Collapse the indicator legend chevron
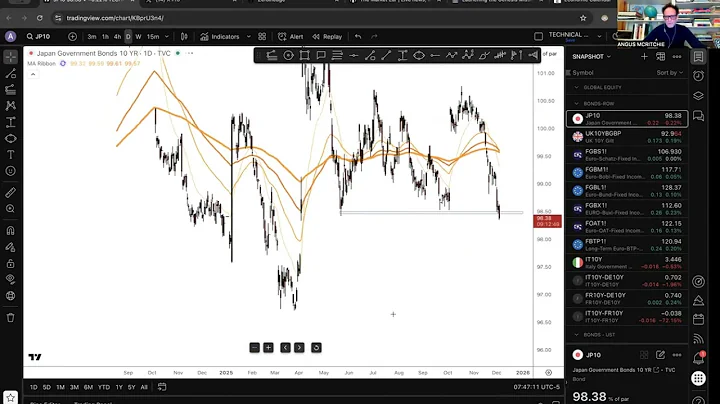The width and height of the screenshot is (720, 404). click(x=33, y=74)
